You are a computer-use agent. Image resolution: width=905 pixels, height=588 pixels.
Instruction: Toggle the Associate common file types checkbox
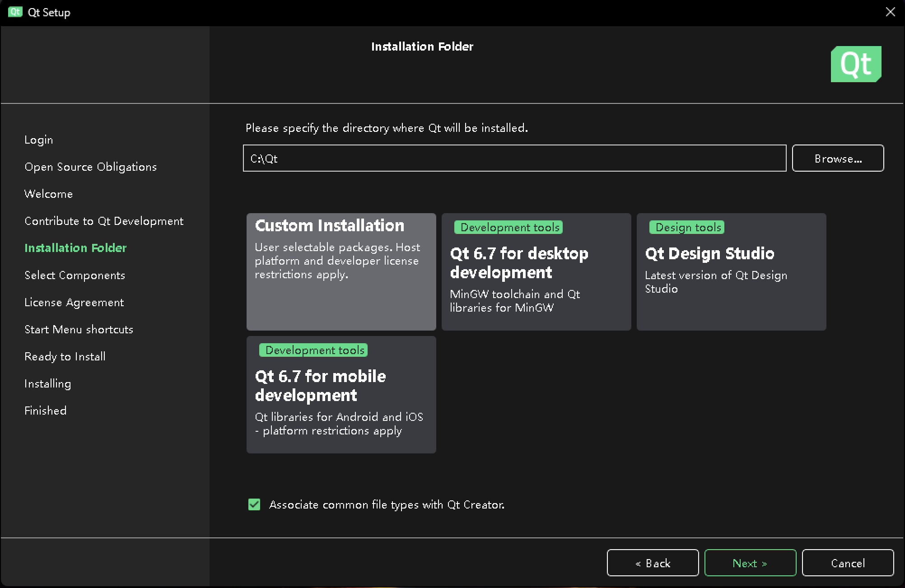(254, 504)
